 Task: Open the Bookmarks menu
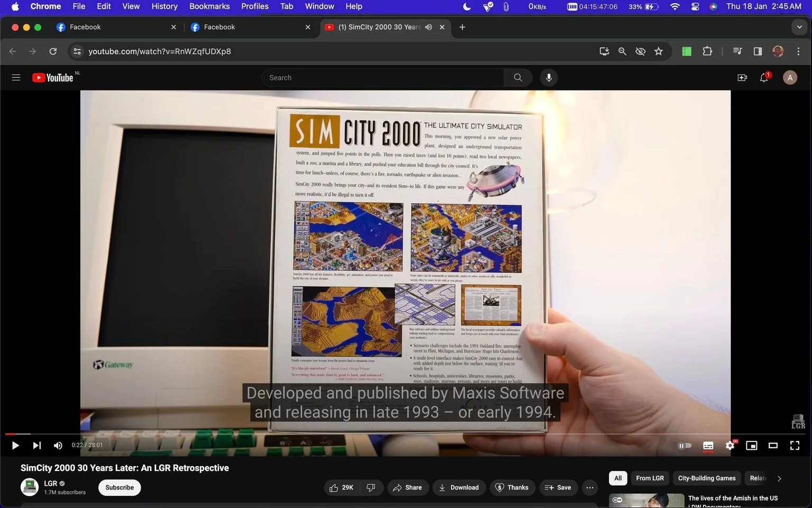(x=209, y=6)
